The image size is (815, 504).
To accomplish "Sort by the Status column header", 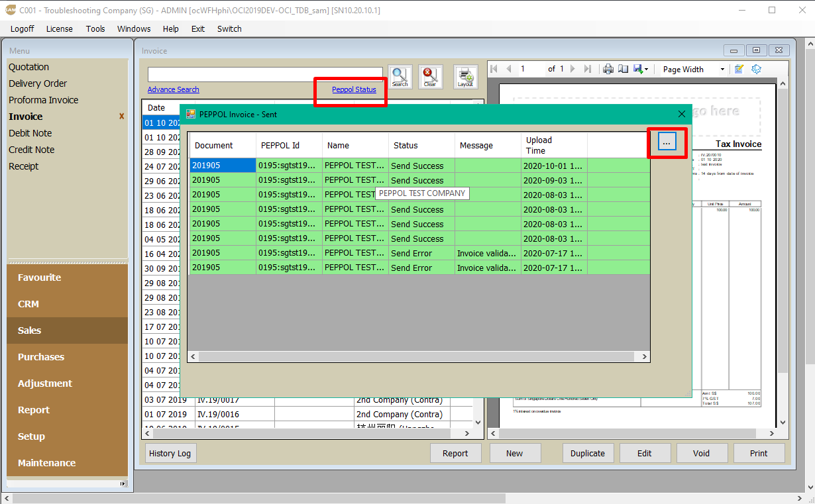I will (x=421, y=145).
